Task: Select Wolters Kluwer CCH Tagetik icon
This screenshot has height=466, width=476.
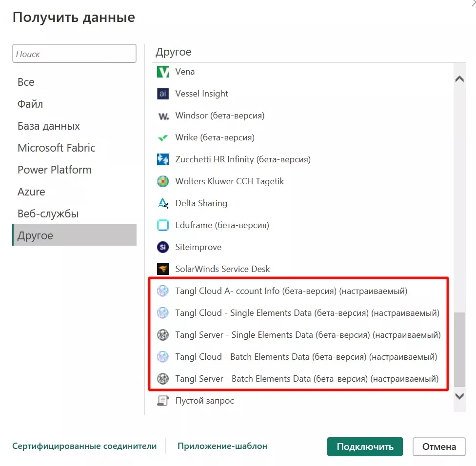Action: [x=162, y=181]
